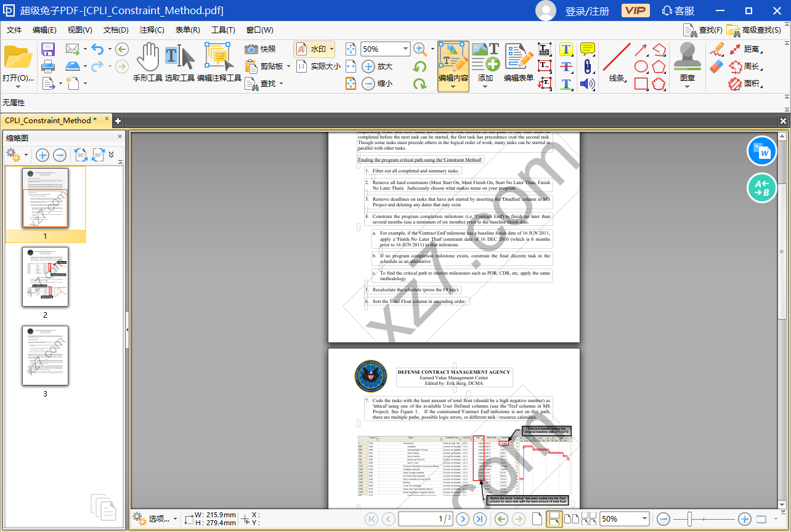
Task: Open the View (视图) menu
Action: [79, 30]
